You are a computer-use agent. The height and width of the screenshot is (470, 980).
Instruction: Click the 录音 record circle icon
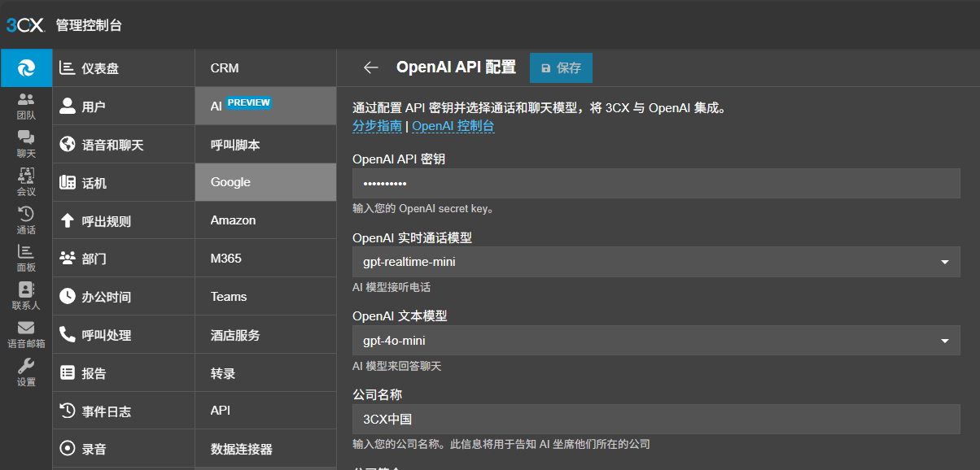[68, 448]
